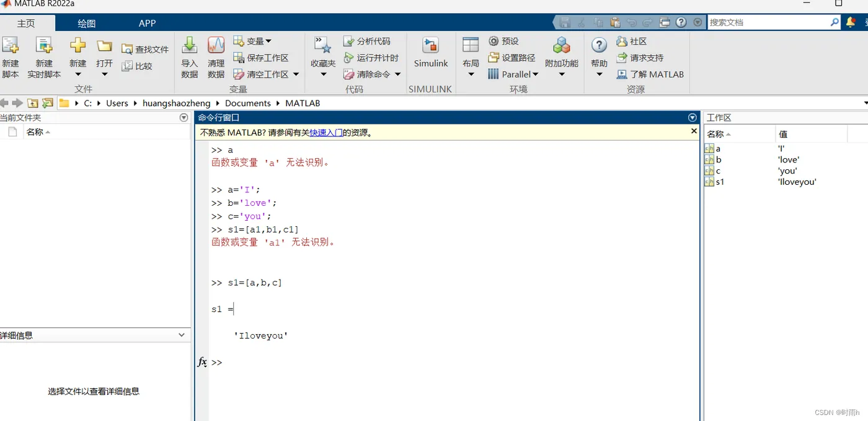The image size is (868, 421).
Task: Save the workspace (保存工作区)
Action: click(261, 58)
